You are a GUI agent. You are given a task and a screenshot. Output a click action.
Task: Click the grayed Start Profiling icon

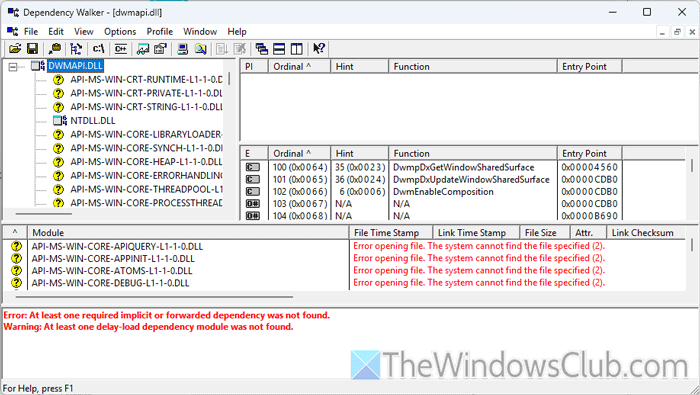221,49
